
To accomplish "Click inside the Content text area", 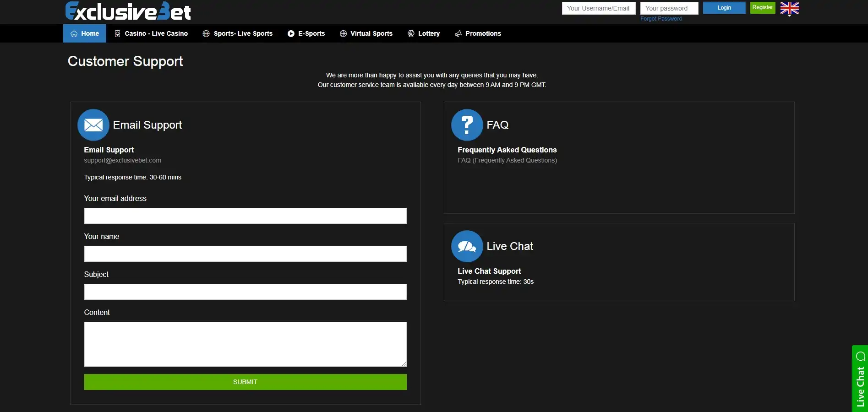I will tap(245, 344).
